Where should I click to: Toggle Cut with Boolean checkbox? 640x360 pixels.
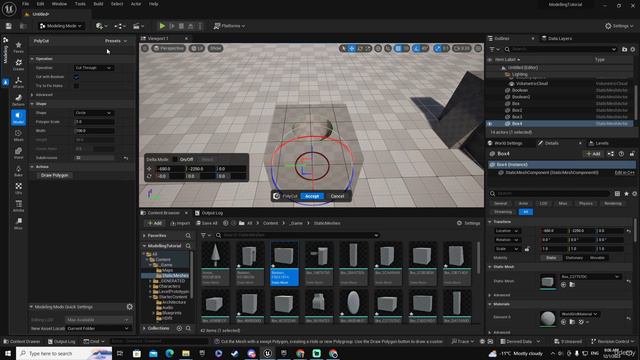[x=76, y=77]
